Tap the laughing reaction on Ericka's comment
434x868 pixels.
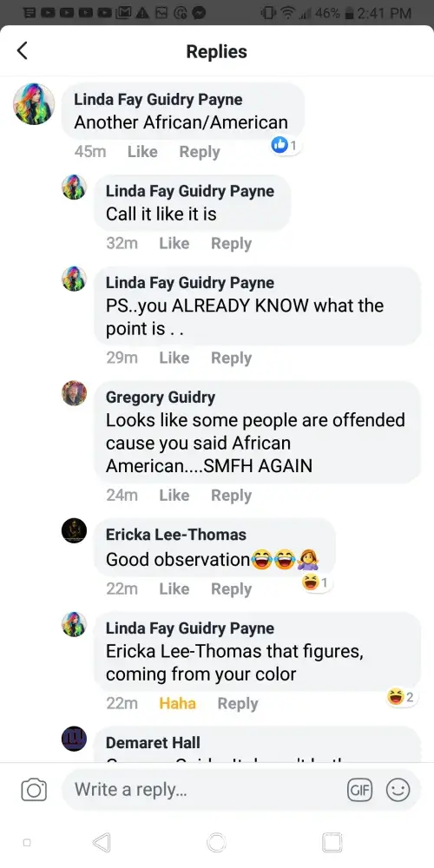(x=316, y=582)
